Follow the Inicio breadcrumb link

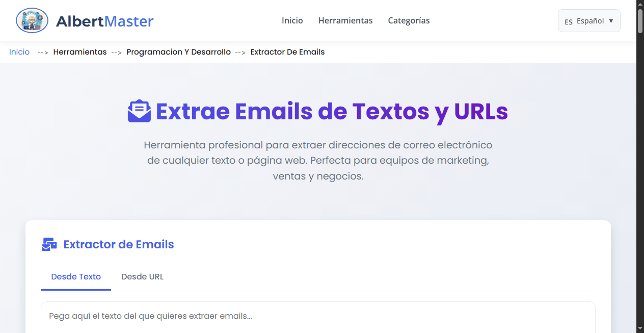[19, 52]
